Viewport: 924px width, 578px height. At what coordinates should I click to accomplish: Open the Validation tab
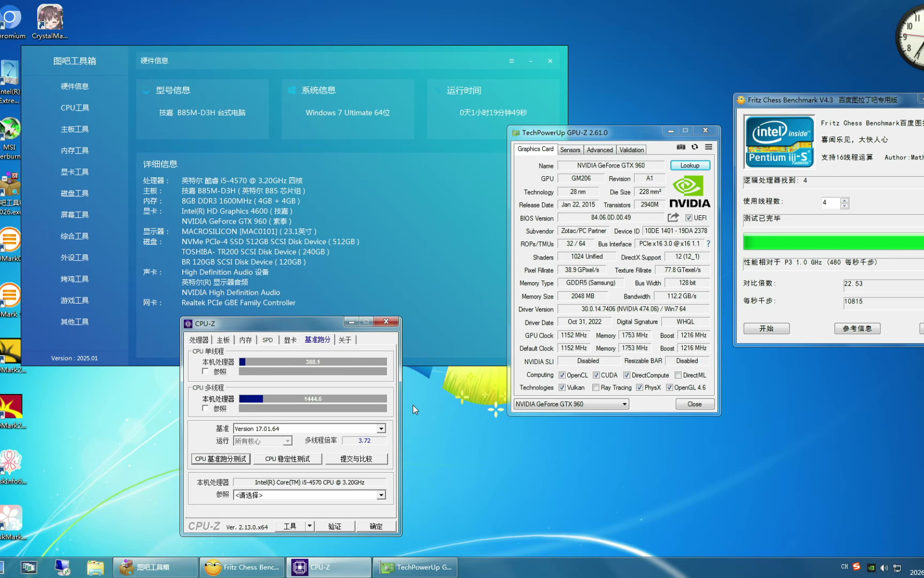(631, 150)
